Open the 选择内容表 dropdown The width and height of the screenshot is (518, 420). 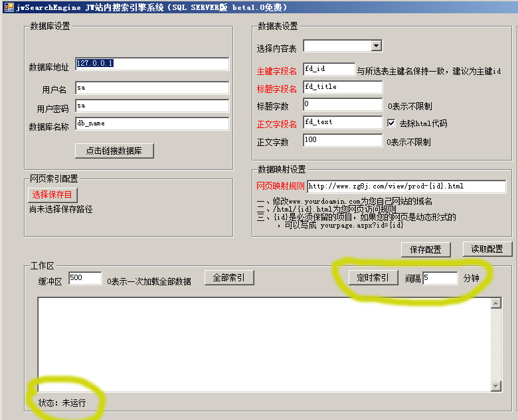point(377,46)
